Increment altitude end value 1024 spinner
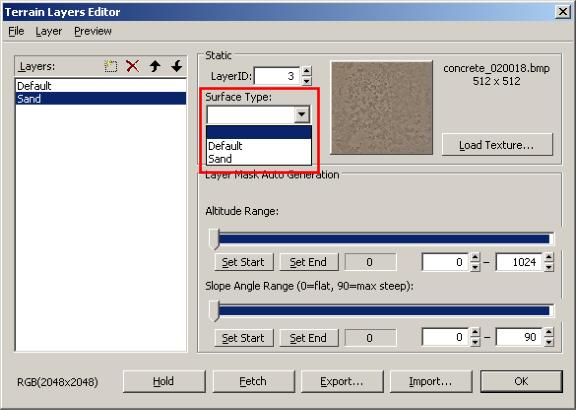Viewport: 576px width, 410px height. point(549,257)
